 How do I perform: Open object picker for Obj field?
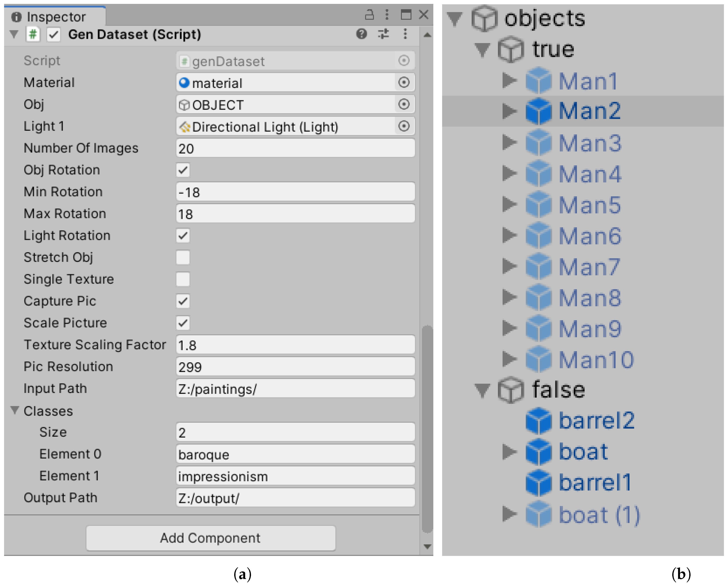pyautogui.click(x=404, y=104)
